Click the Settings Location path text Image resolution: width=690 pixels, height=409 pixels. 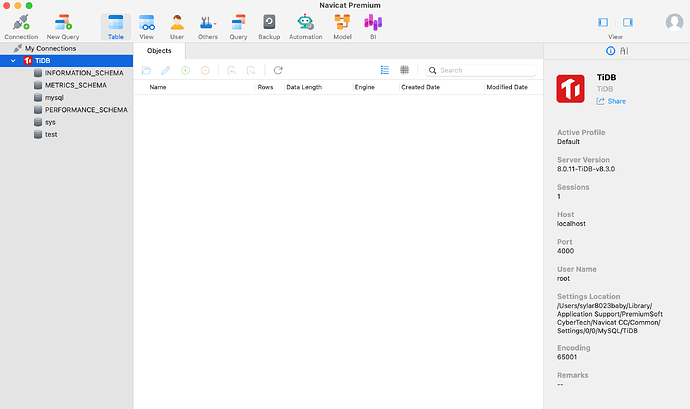click(x=610, y=318)
